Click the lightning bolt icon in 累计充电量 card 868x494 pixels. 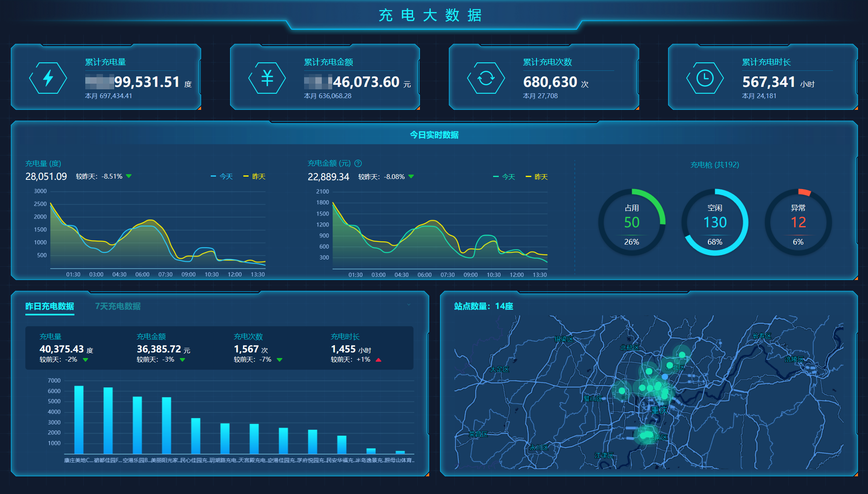[x=48, y=78]
